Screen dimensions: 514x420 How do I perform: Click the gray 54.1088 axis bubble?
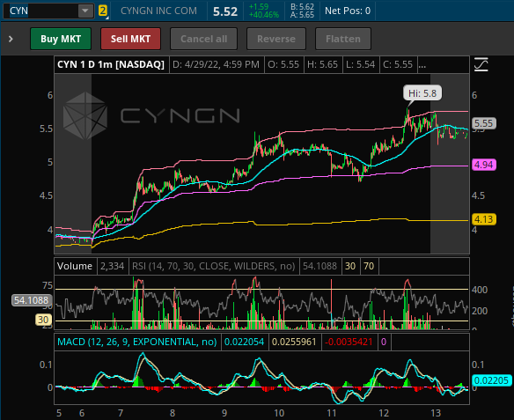32,300
